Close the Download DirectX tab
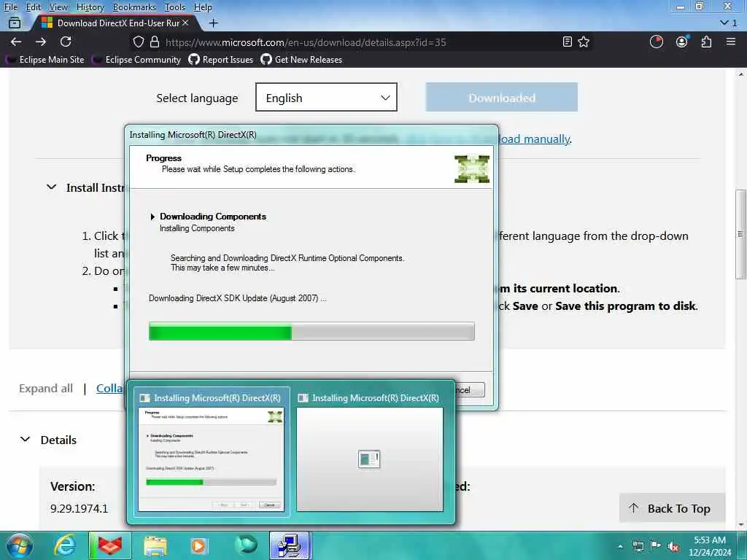Screen dimensions: 747x560 tap(185, 23)
